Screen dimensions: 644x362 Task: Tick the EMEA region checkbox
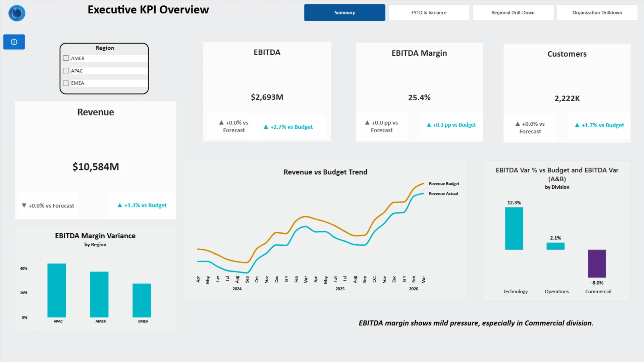pos(66,83)
